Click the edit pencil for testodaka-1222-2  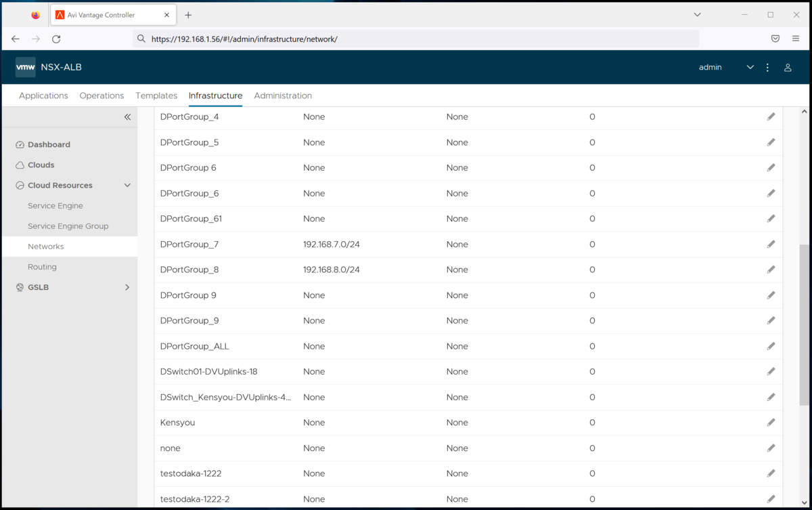point(771,499)
